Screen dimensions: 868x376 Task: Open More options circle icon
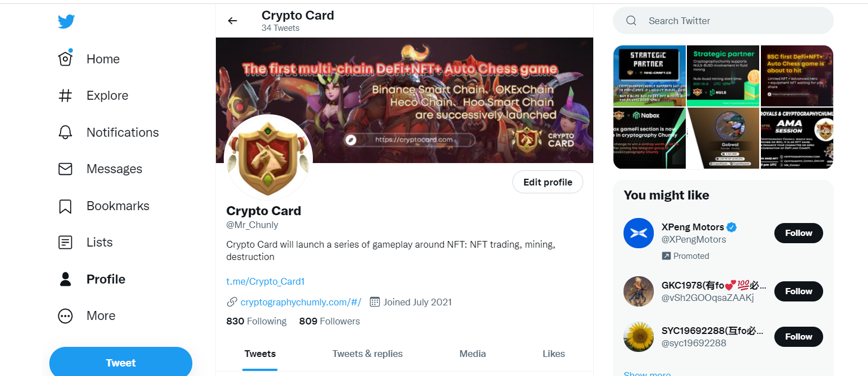66,315
